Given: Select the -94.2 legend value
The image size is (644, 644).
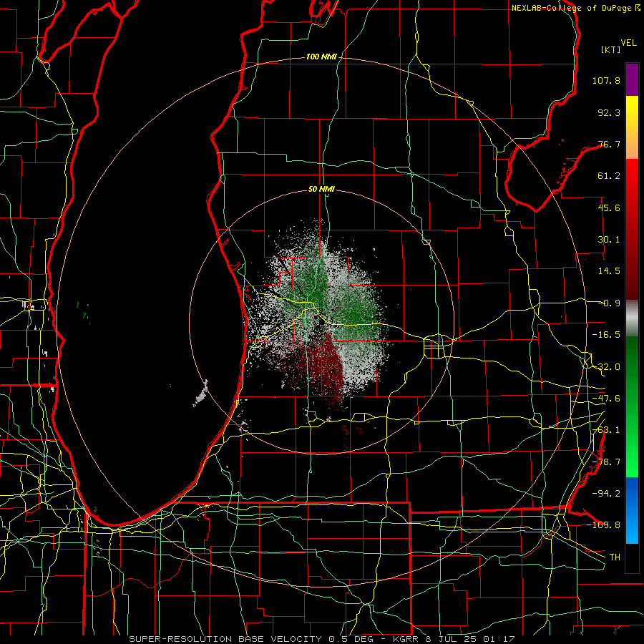Looking at the screenshot, I should [606, 493].
